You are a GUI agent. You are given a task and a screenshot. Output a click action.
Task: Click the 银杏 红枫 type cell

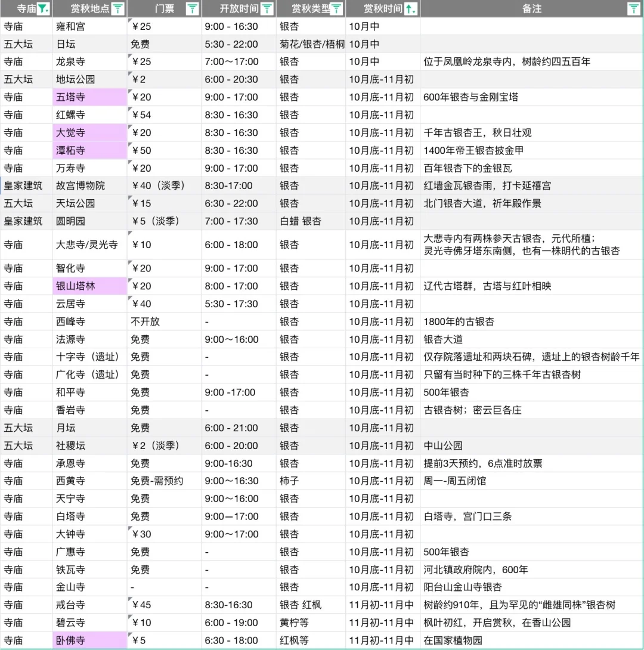pos(311,605)
